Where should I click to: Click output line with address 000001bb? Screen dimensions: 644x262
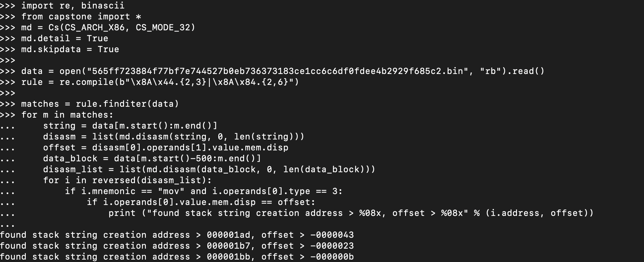point(177,257)
